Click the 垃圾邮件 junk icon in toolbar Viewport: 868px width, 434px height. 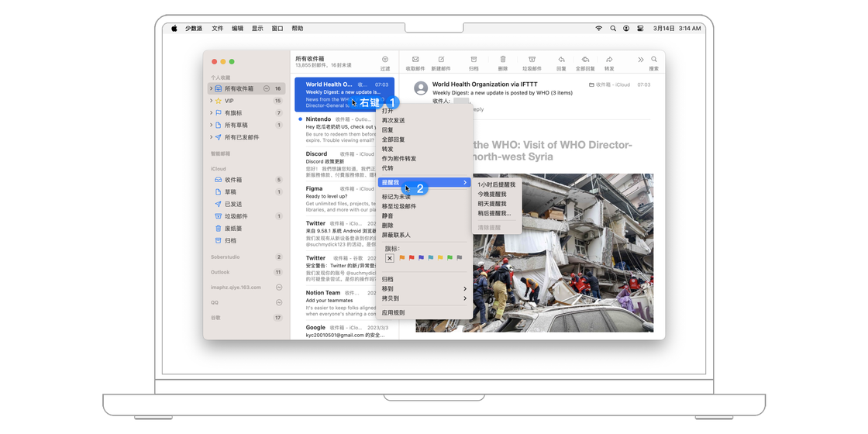pyautogui.click(x=532, y=60)
